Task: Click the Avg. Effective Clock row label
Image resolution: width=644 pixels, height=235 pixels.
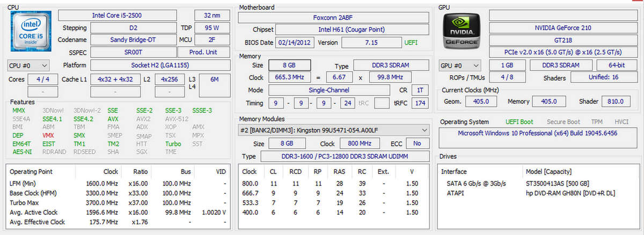Action: [37, 222]
